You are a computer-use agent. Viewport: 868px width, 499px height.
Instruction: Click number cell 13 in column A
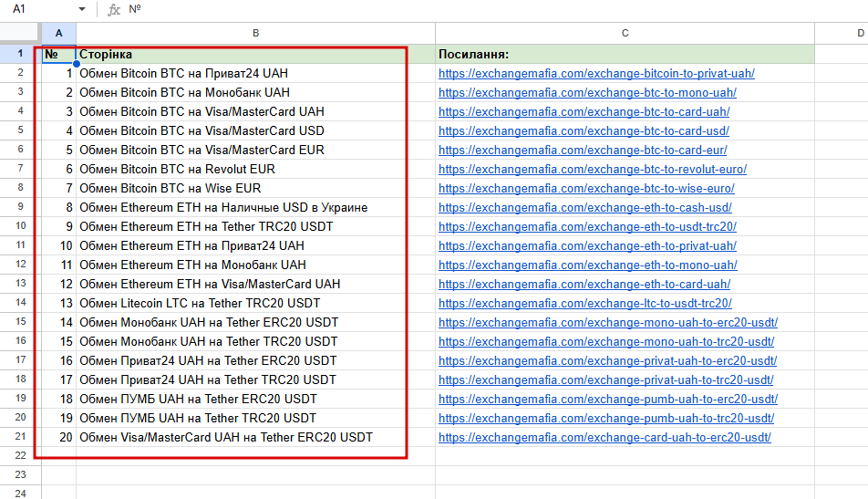(x=58, y=304)
